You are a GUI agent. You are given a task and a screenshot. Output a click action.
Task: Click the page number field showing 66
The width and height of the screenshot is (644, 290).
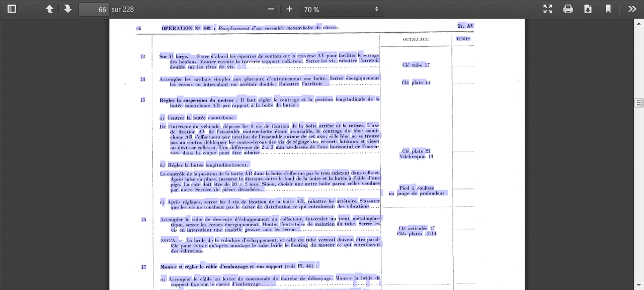pyautogui.click(x=94, y=9)
